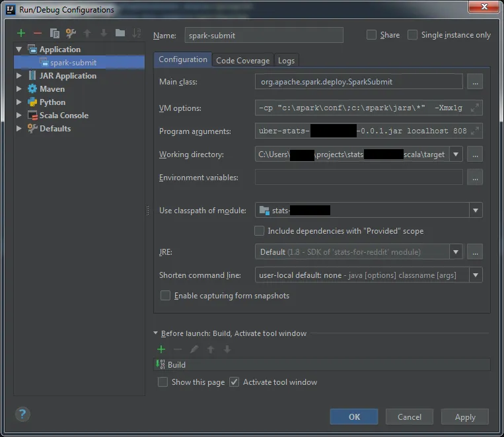Click Apply button

(x=465, y=417)
